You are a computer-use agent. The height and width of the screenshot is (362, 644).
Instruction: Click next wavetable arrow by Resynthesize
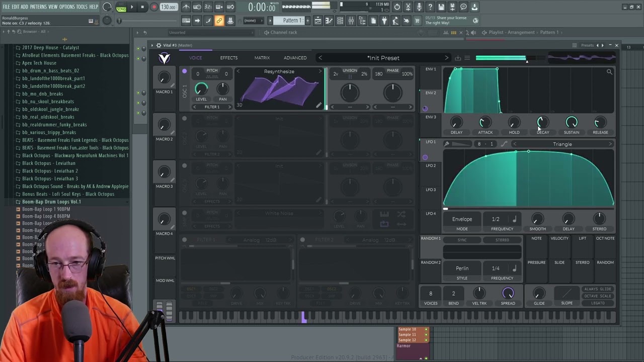(320, 71)
